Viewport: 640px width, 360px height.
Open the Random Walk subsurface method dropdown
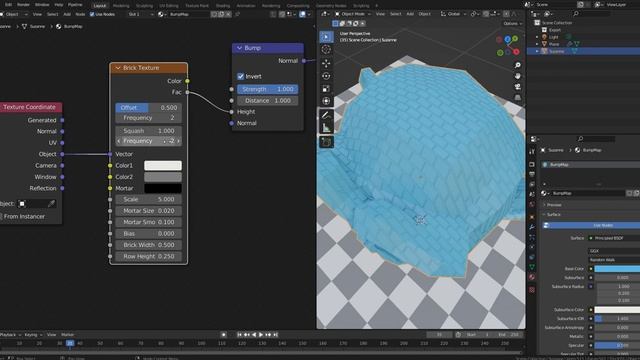point(614,260)
